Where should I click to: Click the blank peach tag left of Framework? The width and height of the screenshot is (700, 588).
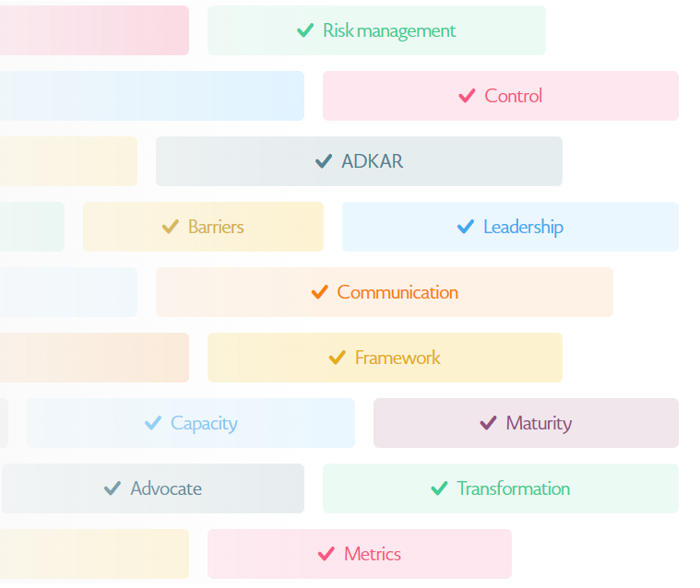click(94, 358)
